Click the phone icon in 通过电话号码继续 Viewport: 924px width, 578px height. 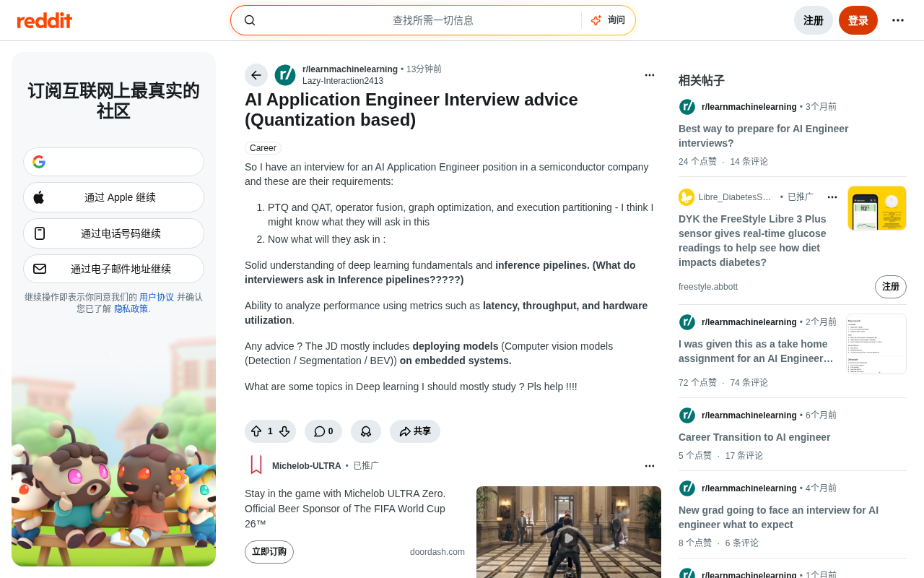coord(40,233)
